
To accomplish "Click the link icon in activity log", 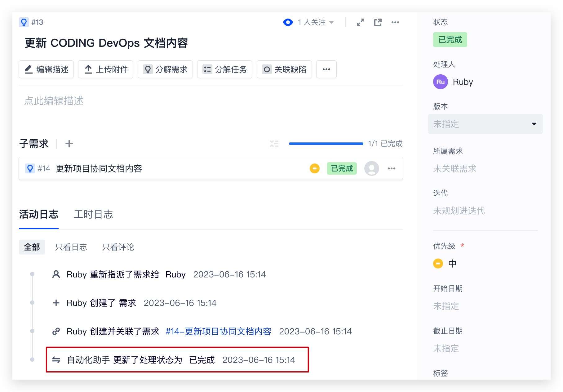I will pyautogui.click(x=56, y=331).
